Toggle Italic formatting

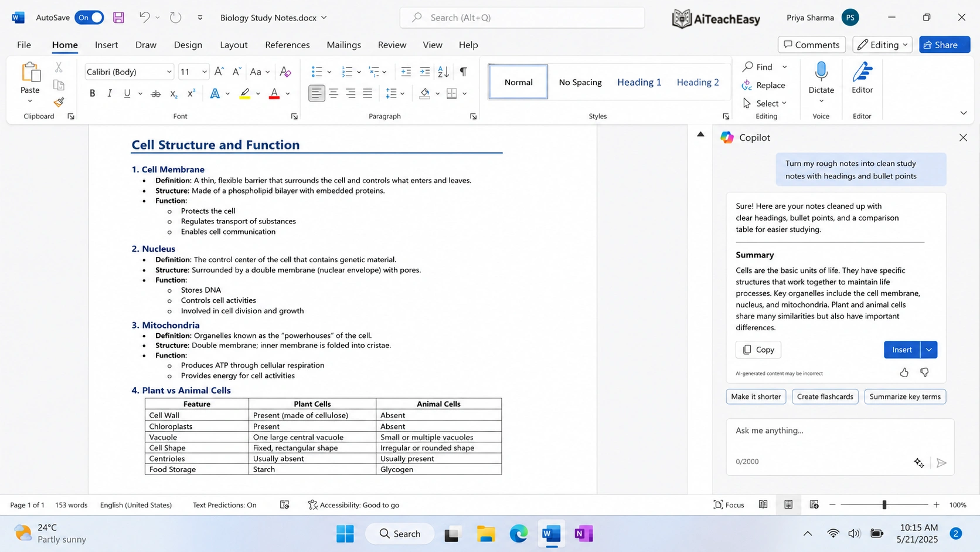click(109, 93)
